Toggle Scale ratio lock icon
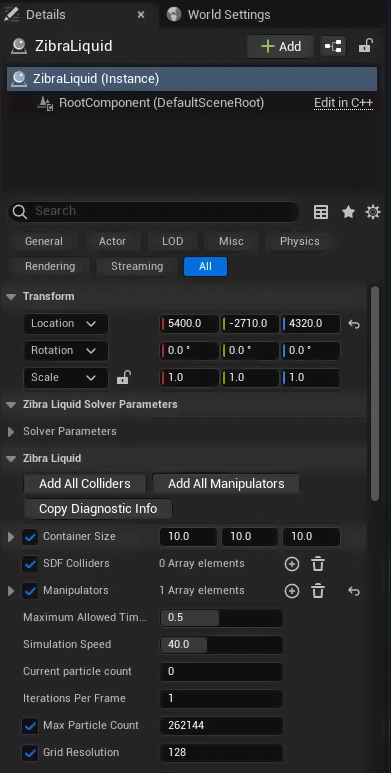 click(x=123, y=378)
